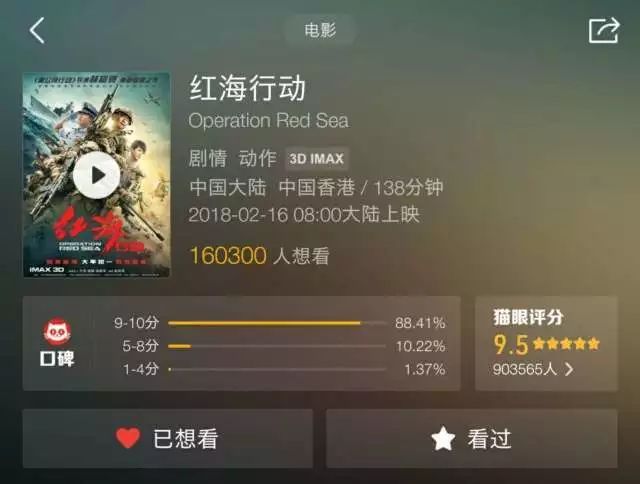This screenshot has height=484, width=640.
Task: Open the 猫眼评分 9.5 score card
Action: point(547,343)
